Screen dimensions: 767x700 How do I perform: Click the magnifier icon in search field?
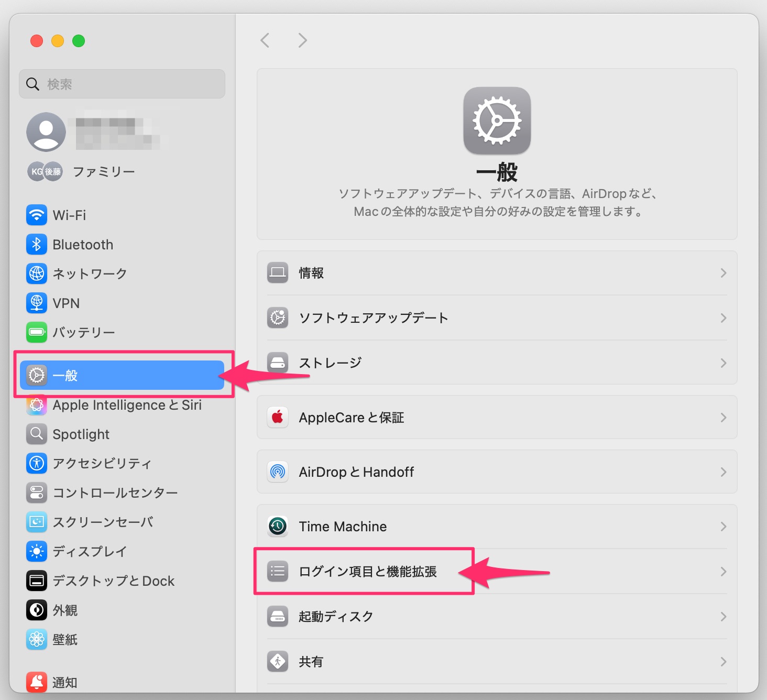(32, 84)
